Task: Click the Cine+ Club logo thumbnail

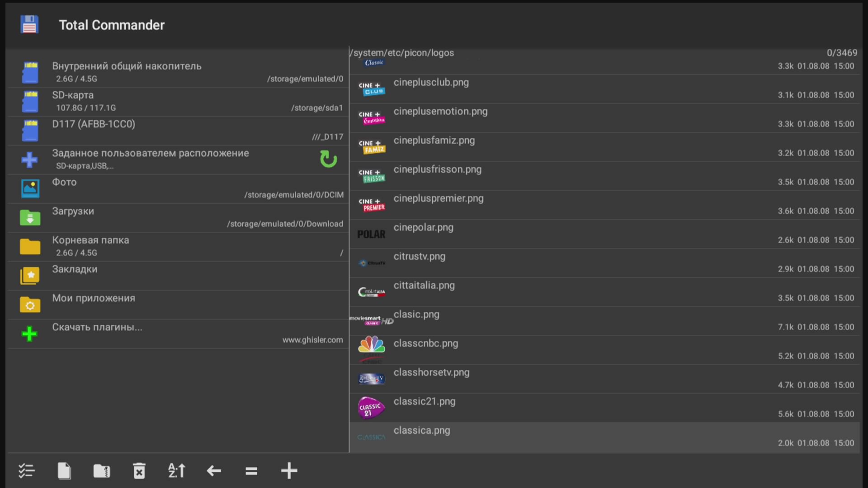Action: pyautogui.click(x=372, y=89)
